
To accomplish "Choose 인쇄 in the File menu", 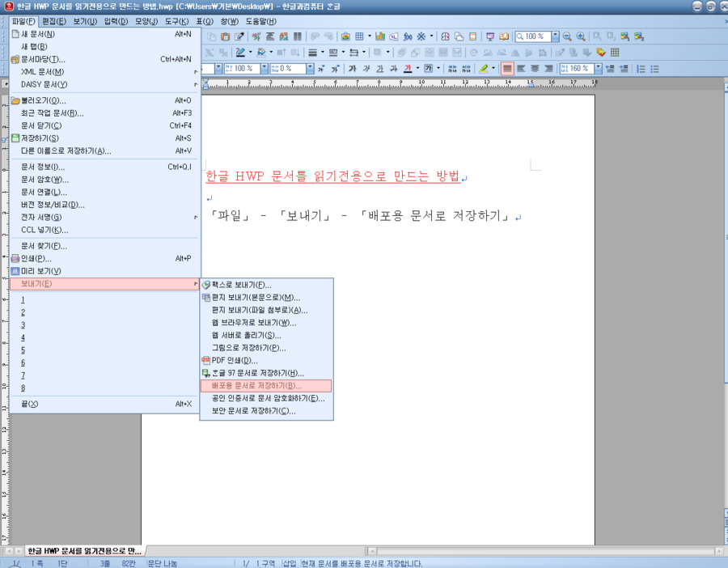I will click(x=105, y=259).
